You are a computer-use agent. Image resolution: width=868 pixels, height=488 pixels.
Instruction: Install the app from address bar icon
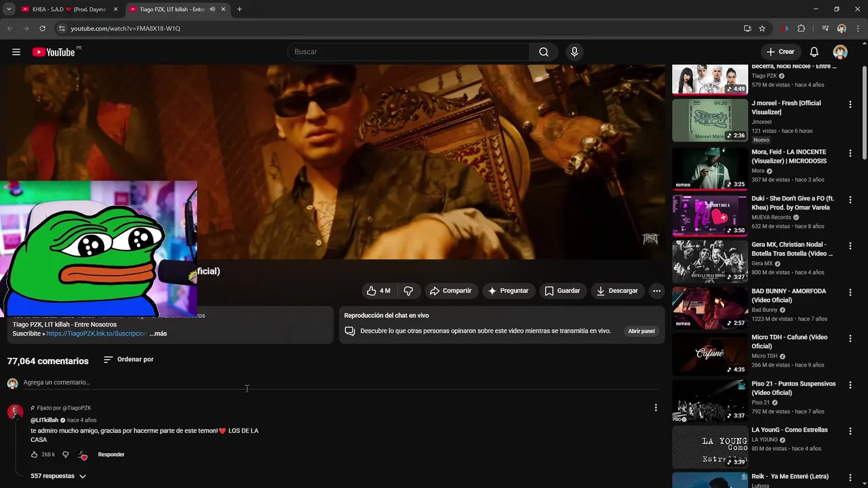[747, 28]
